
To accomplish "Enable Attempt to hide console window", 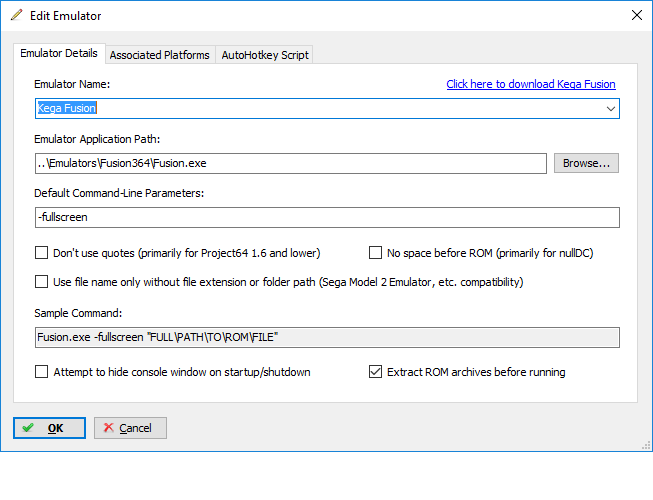I will tap(41, 372).
